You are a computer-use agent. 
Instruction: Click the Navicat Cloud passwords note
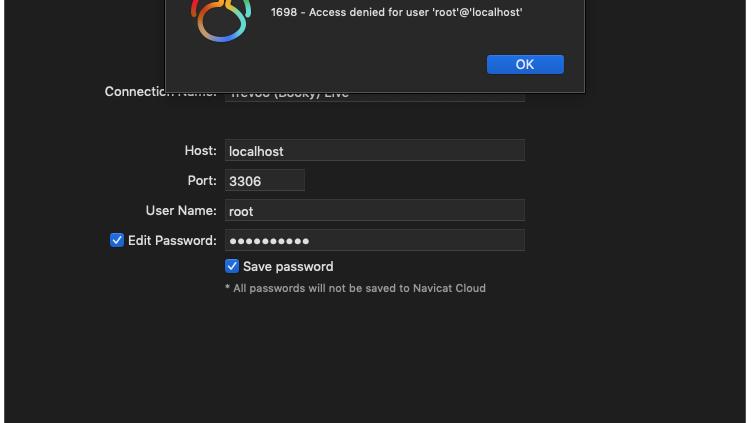pyautogui.click(x=355, y=288)
